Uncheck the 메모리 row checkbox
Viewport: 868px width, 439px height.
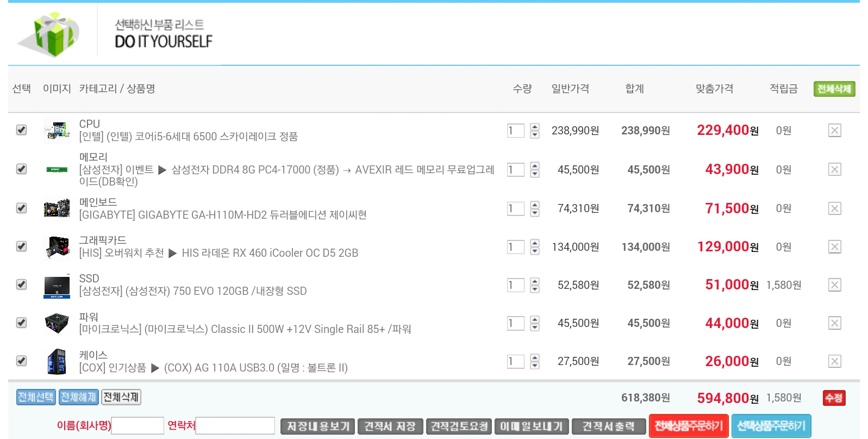point(21,169)
